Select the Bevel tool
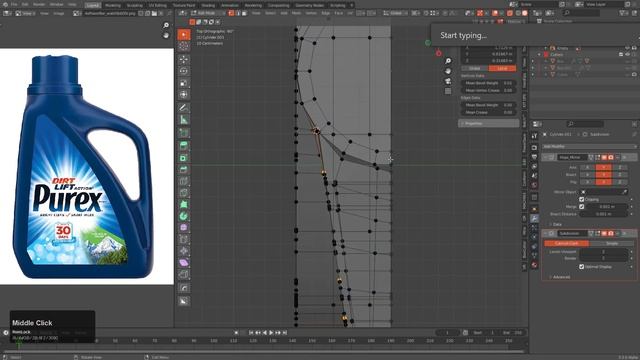 click(x=184, y=169)
